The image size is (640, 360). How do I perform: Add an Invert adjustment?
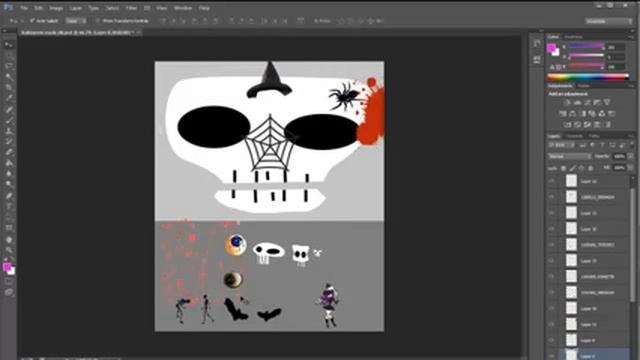click(567, 124)
